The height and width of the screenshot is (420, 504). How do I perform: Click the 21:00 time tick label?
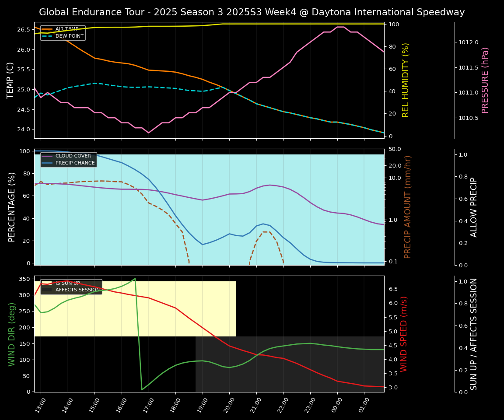[255, 405]
